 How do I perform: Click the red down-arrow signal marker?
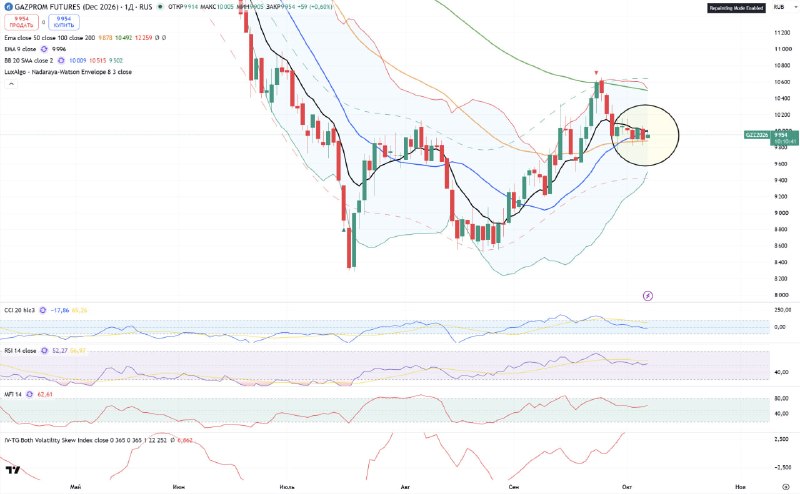596,73
